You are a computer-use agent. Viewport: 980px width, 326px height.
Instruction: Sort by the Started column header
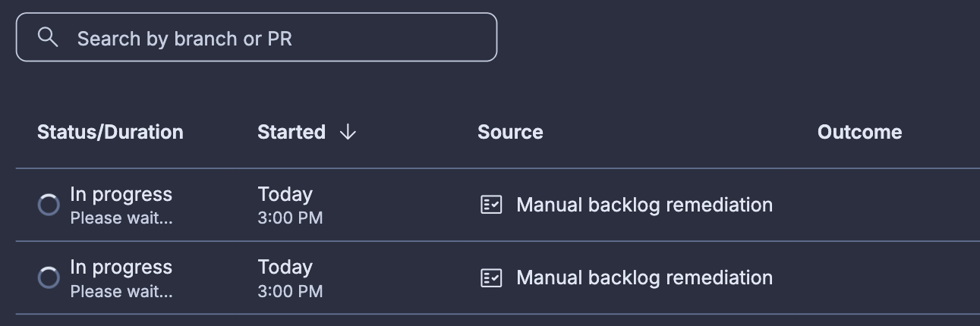291,132
